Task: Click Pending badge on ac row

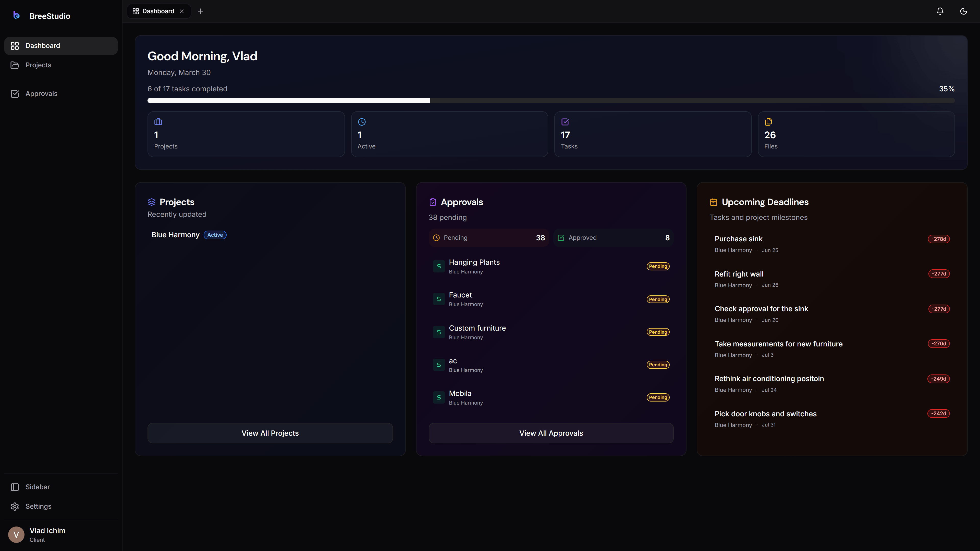Action: (658, 365)
